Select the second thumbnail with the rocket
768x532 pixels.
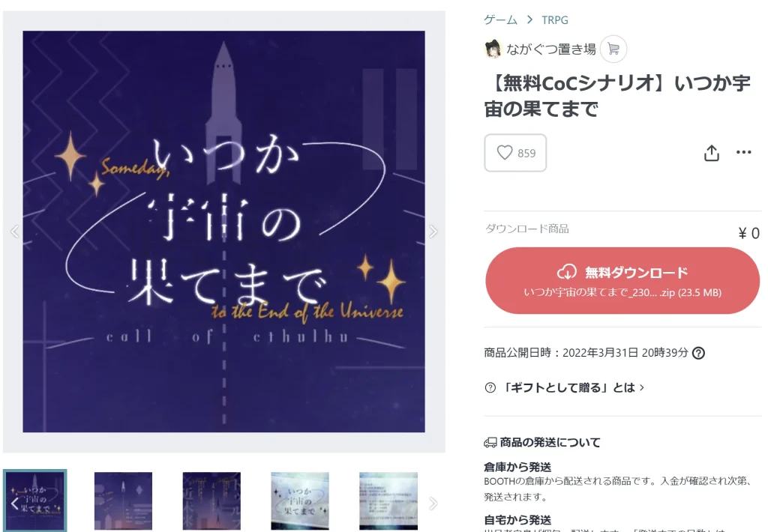coord(124,501)
